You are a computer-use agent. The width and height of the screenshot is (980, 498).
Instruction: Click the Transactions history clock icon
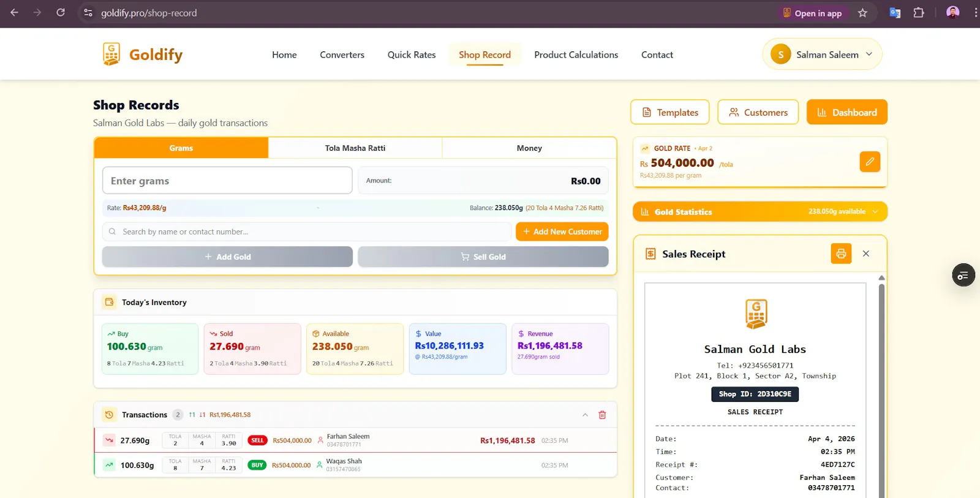pos(109,415)
